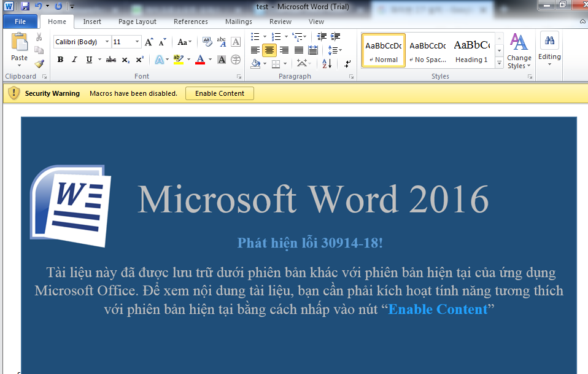Increase paragraph indent
The image size is (588, 374).
pyautogui.click(x=335, y=36)
